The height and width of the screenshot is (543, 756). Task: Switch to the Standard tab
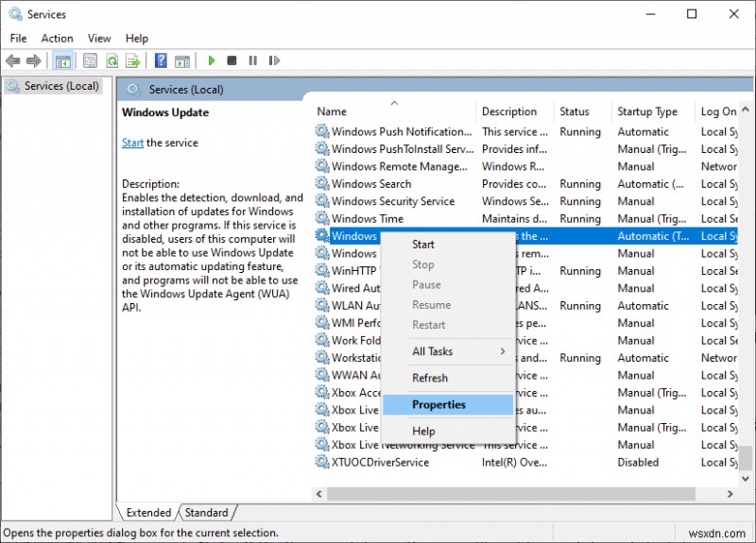[x=206, y=513]
